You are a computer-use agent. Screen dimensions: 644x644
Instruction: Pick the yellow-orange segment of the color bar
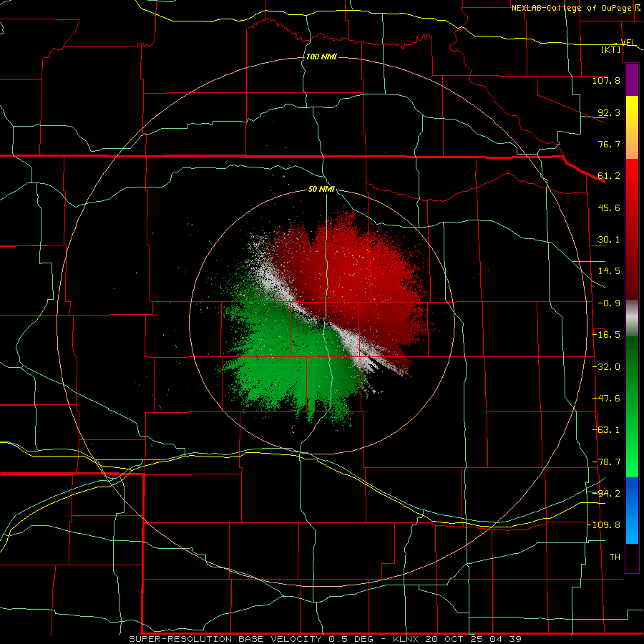click(632, 127)
